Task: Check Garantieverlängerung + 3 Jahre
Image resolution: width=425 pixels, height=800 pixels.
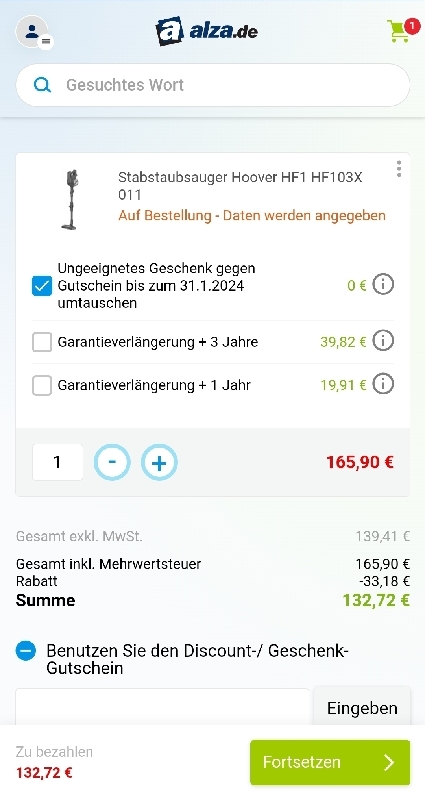Action: point(42,342)
